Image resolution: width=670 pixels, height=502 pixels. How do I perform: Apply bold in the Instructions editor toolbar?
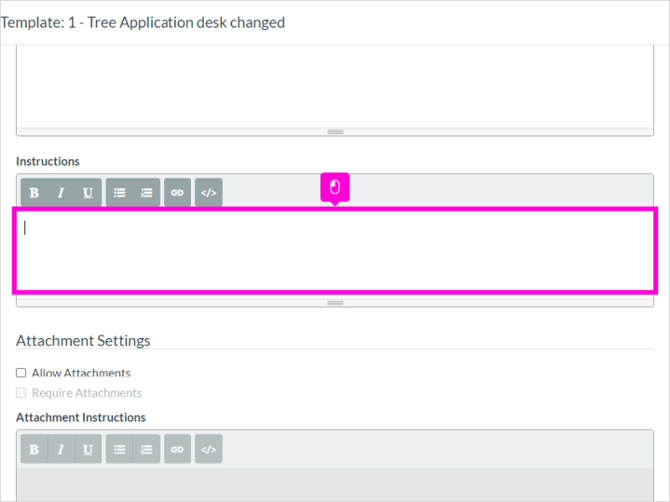(x=34, y=193)
